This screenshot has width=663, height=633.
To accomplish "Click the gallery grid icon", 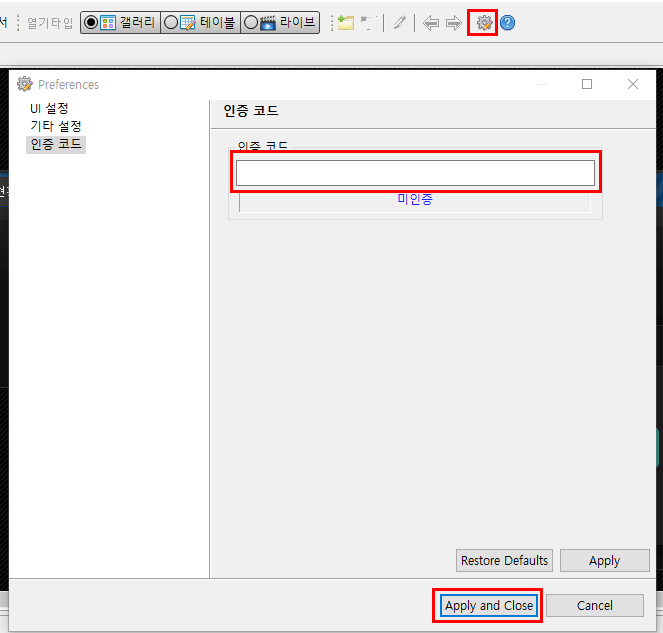I will point(108,22).
